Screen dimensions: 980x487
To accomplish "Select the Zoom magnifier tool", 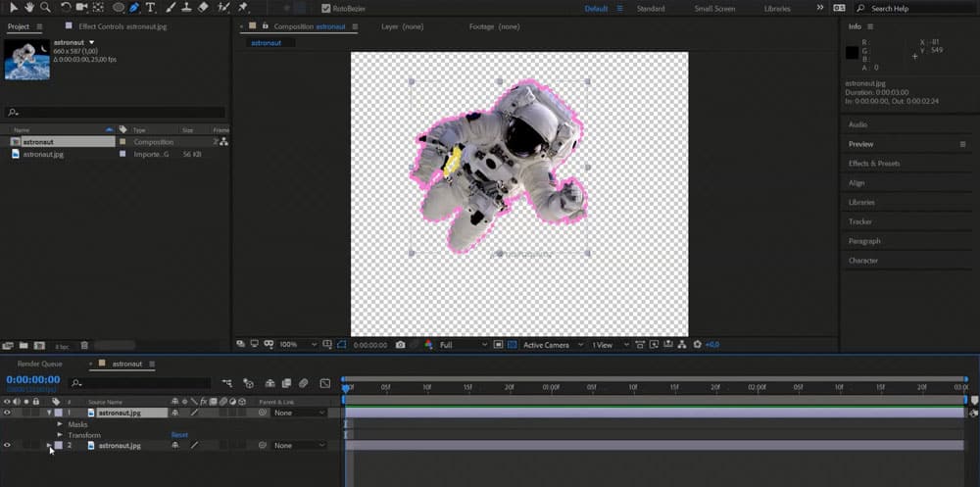I will (x=45, y=8).
